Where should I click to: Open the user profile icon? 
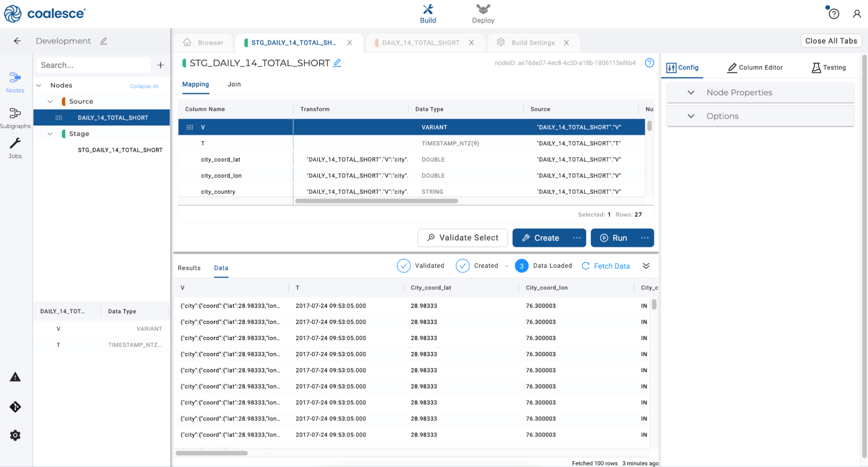point(856,14)
